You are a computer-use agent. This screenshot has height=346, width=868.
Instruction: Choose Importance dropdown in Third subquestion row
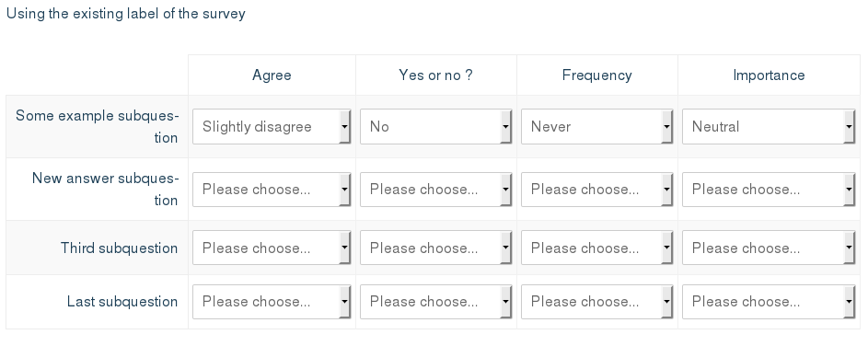[769, 248]
